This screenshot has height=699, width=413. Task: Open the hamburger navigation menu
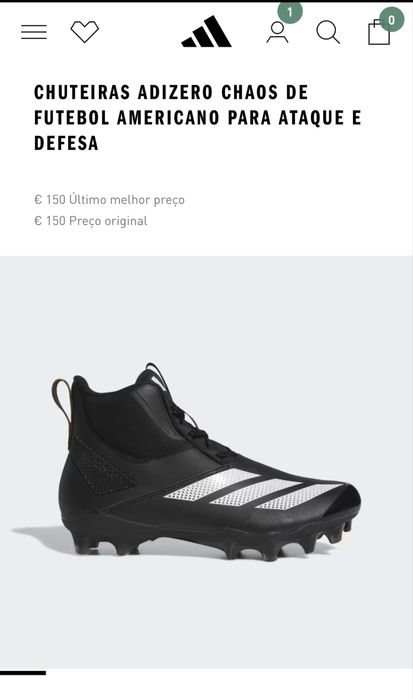click(x=34, y=32)
